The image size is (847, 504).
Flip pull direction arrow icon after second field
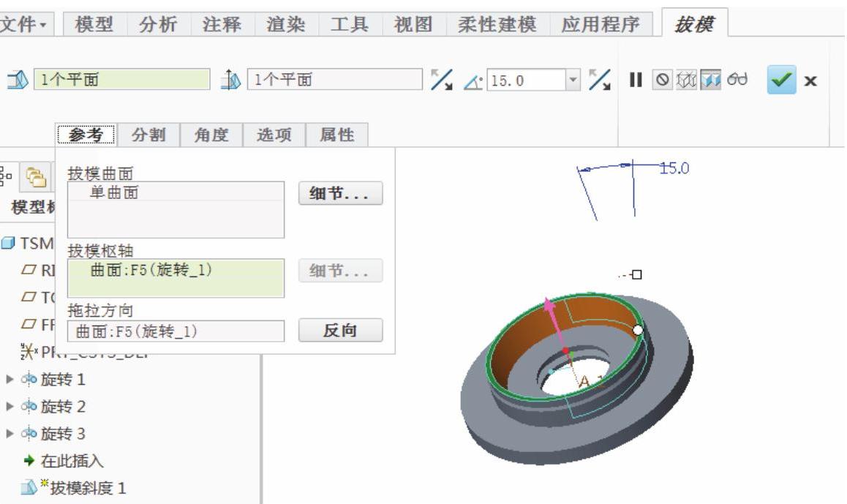(441, 80)
